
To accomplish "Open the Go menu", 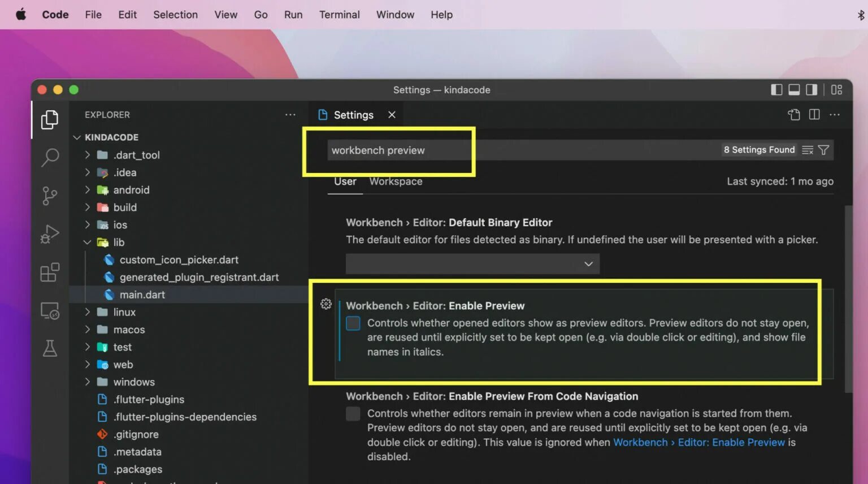I will click(x=261, y=15).
